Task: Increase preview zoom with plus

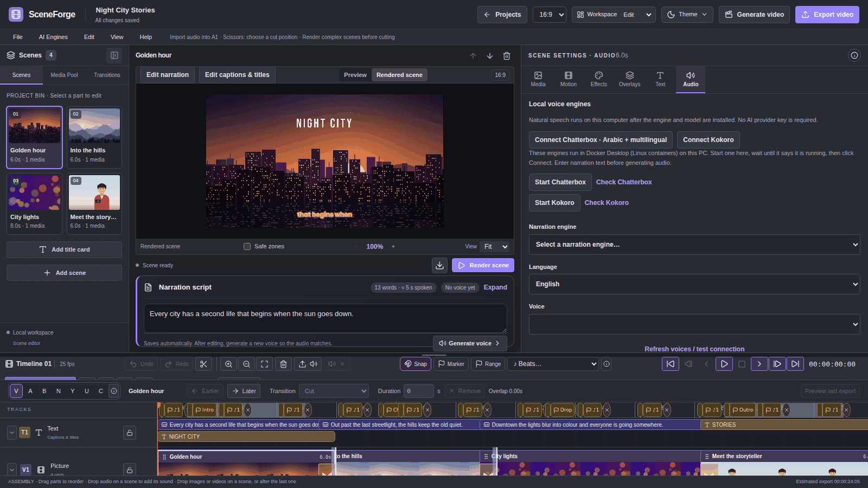Action: (x=393, y=247)
